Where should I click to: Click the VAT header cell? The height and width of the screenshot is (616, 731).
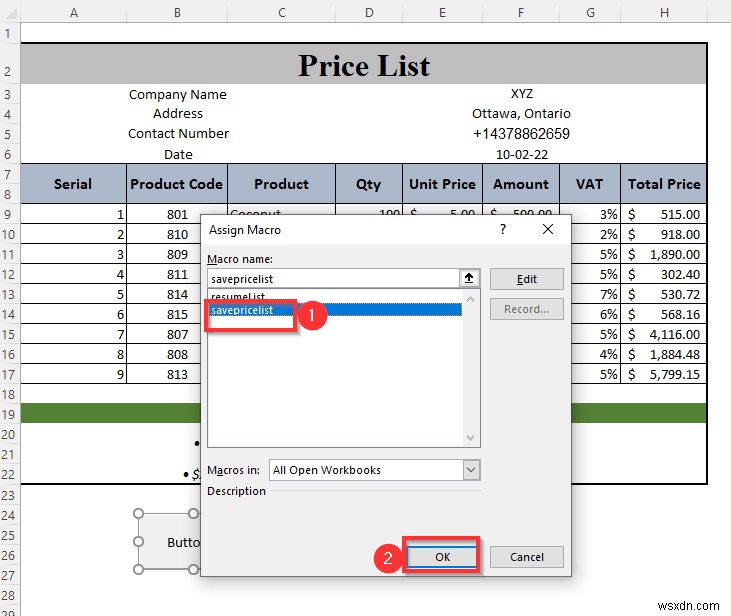tap(590, 184)
